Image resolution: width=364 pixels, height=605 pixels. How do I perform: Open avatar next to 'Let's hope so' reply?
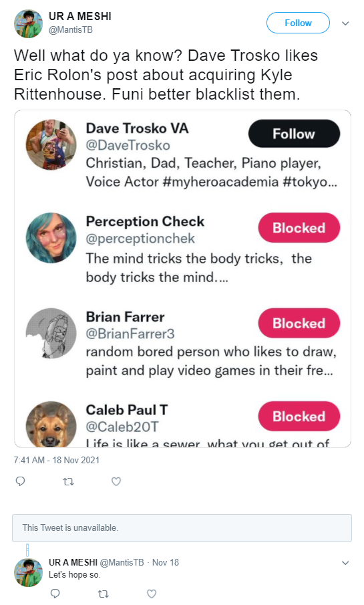(x=28, y=572)
